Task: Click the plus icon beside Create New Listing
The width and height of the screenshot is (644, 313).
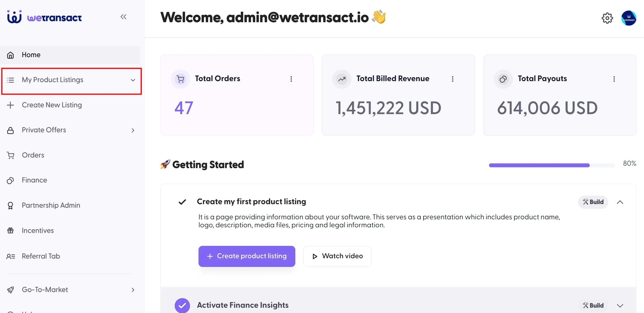Action: 10,105
